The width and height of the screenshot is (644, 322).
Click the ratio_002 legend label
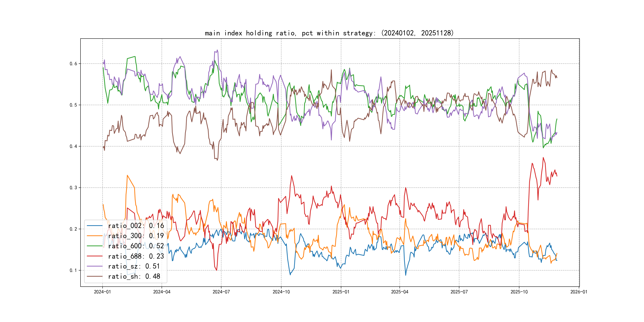(136, 226)
